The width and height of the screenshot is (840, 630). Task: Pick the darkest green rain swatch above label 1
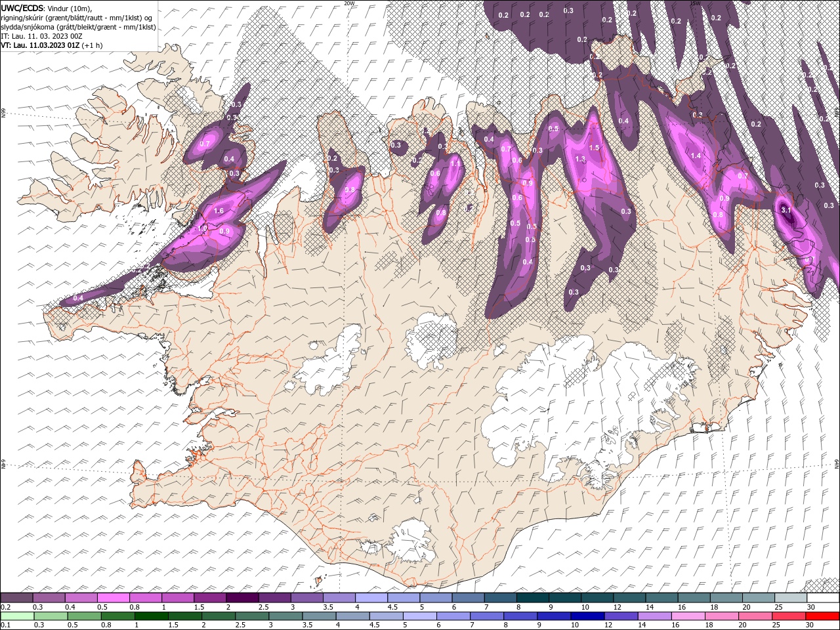click(151, 616)
